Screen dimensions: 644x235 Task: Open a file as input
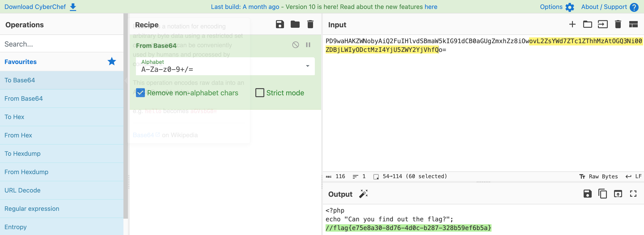click(602, 24)
